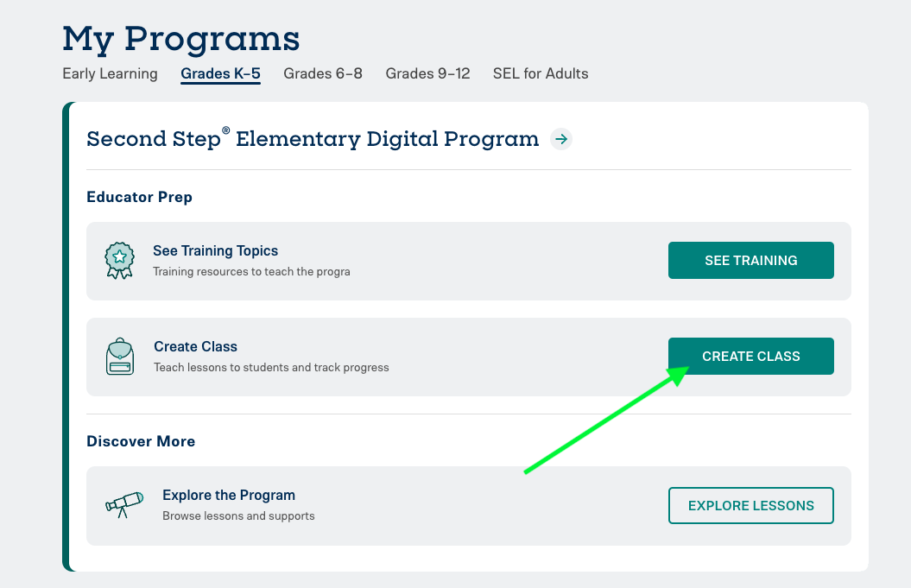Click the backpack icon for Create Class
This screenshot has width=911, height=588.
[x=120, y=357]
